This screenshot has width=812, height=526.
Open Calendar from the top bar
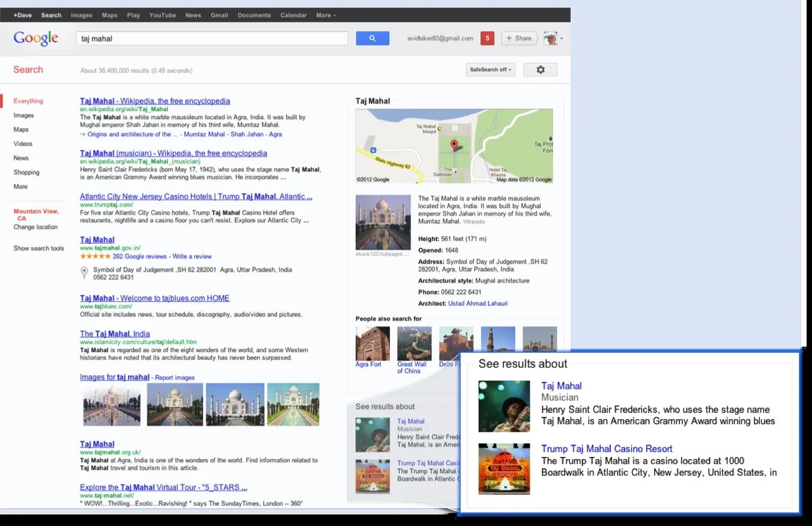click(x=294, y=15)
